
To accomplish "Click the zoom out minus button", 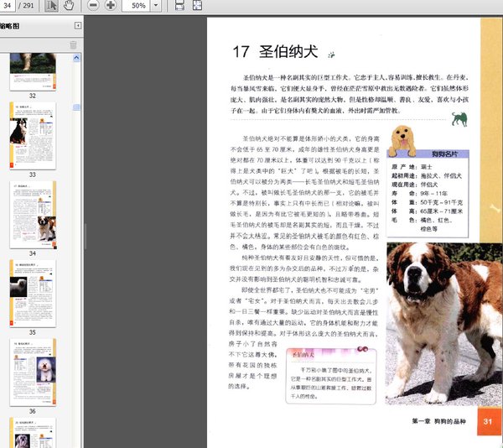I will pos(92,6).
